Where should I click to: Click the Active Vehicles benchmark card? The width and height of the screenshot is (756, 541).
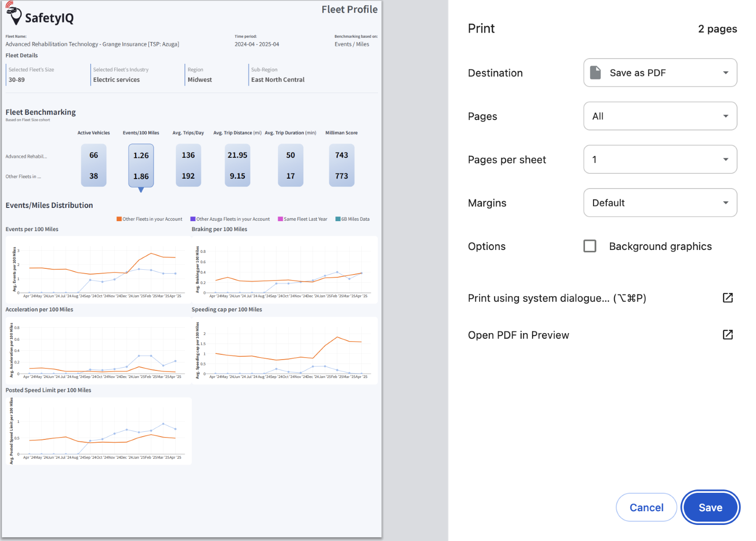pos(94,165)
